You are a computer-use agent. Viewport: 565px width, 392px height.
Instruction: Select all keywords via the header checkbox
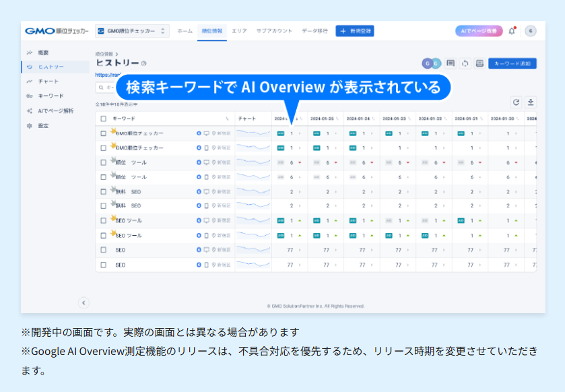click(x=103, y=119)
